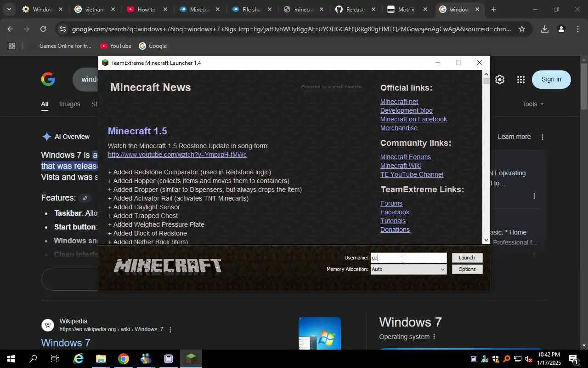Viewport: 588px width, 368px height.
Task: Switch to the Images search tab
Action: coord(70,104)
